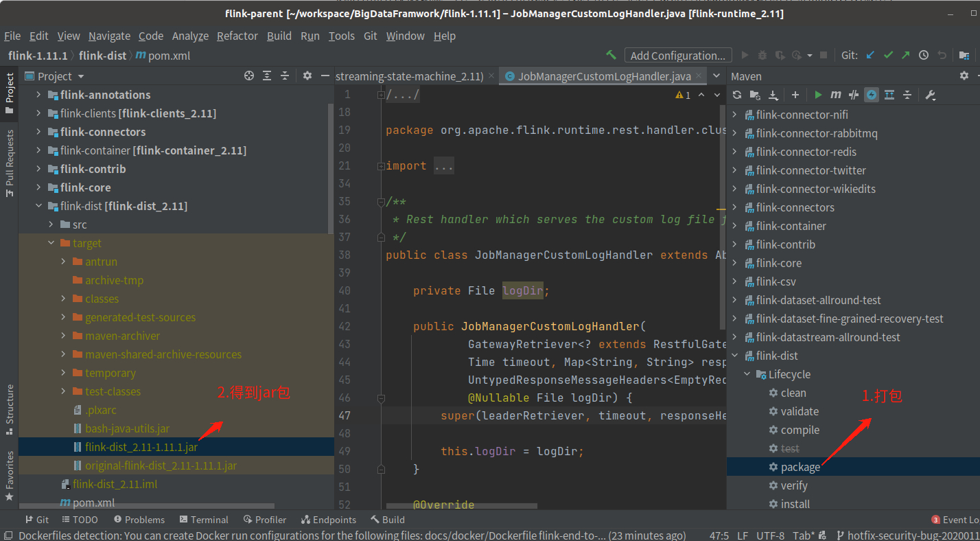Click Maven Download Sources icon
The height and width of the screenshot is (541, 980).
click(x=773, y=95)
